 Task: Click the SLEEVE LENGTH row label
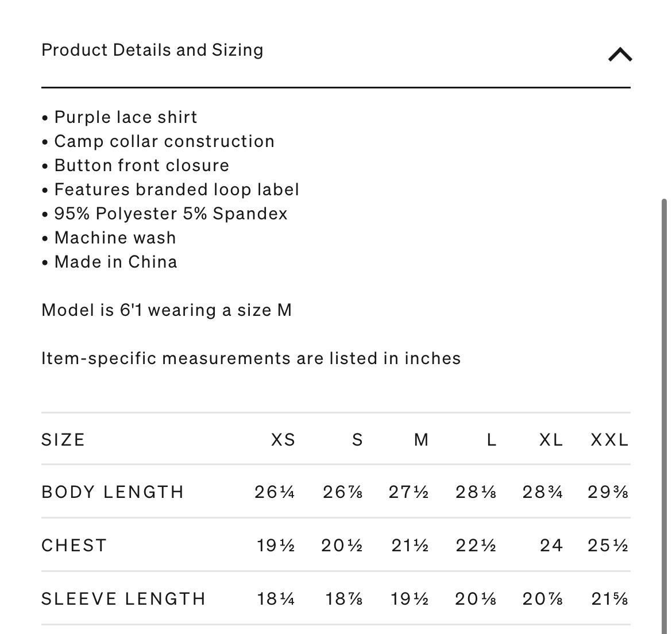[x=123, y=599]
